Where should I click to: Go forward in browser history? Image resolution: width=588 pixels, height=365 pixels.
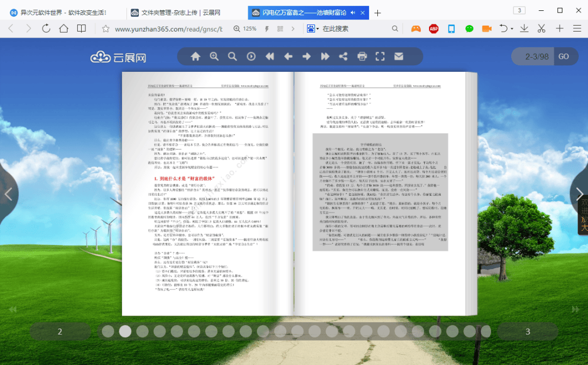pyautogui.click(x=28, y=28)
